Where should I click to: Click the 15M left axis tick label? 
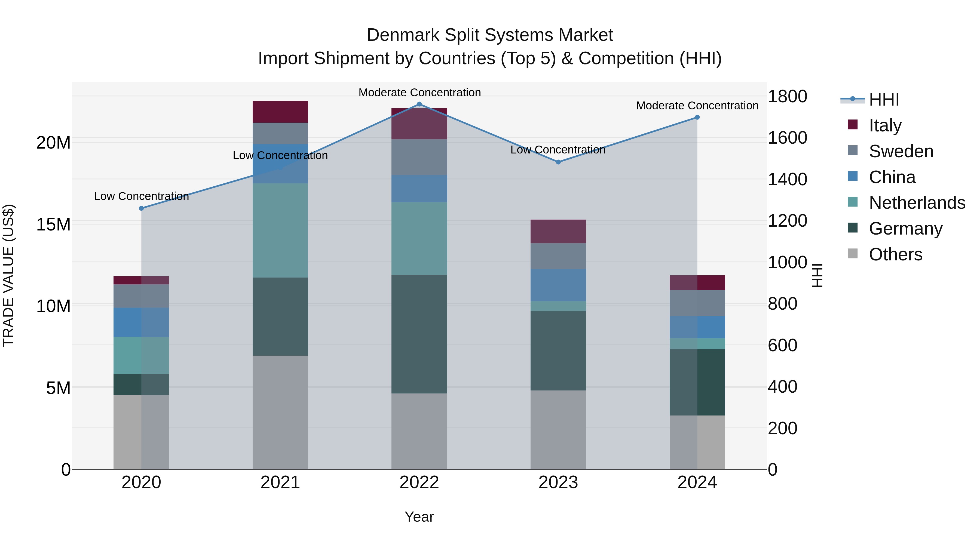pyautogui.click(x=53, y=224)
